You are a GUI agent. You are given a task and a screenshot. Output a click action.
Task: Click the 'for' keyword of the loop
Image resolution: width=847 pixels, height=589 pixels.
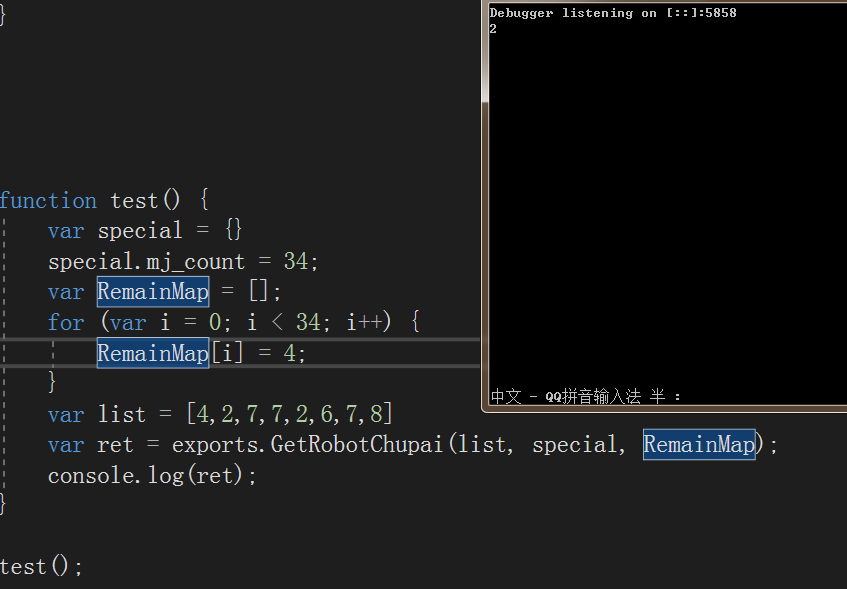[66, 323]
